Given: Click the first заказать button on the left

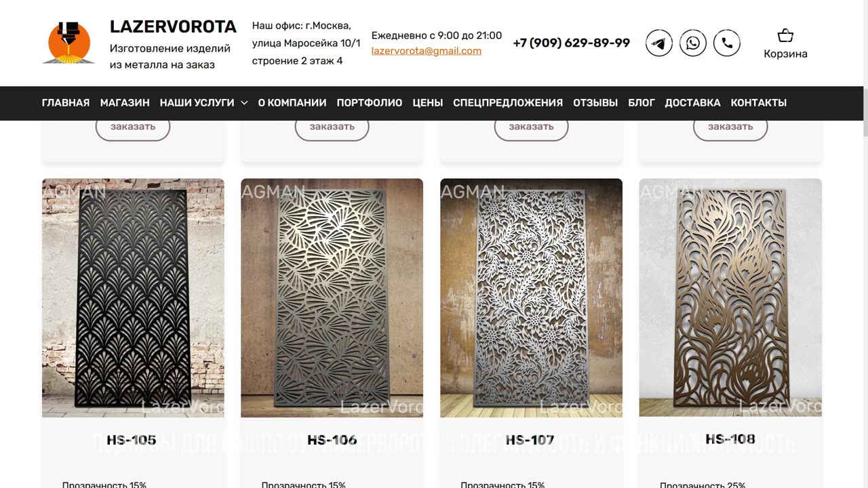Looking at the screenshot, I should pyautogui.click(x=133, y=127).
